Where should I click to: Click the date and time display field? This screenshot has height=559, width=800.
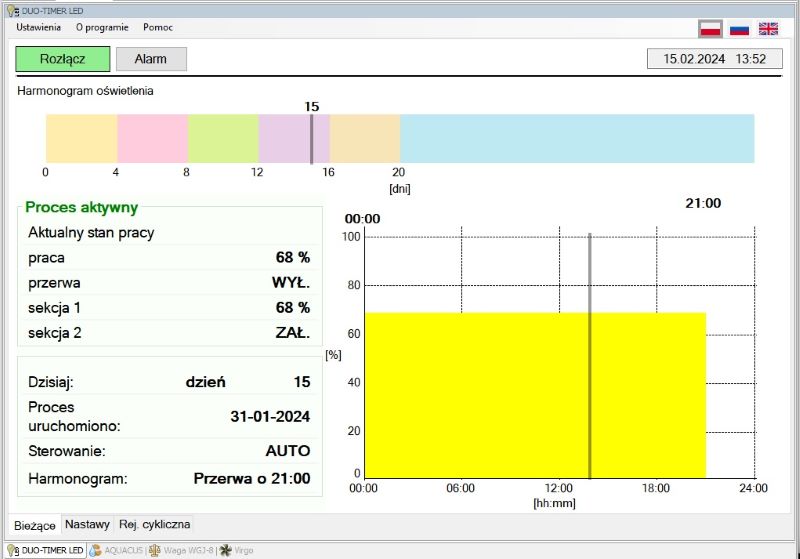(x=714, y=59)
